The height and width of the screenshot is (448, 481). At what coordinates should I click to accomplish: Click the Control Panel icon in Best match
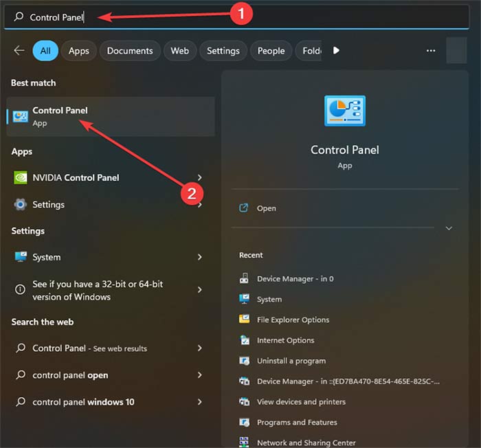click(20, 117)
